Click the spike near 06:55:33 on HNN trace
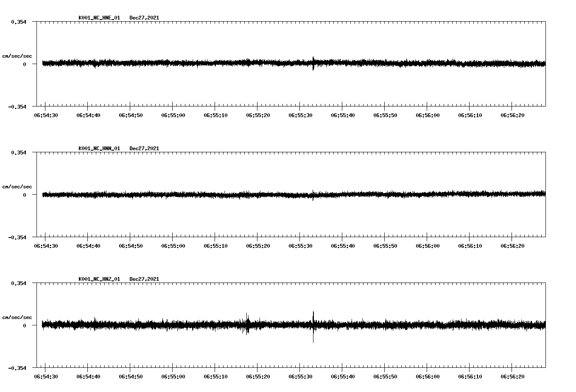 [313, 195]
